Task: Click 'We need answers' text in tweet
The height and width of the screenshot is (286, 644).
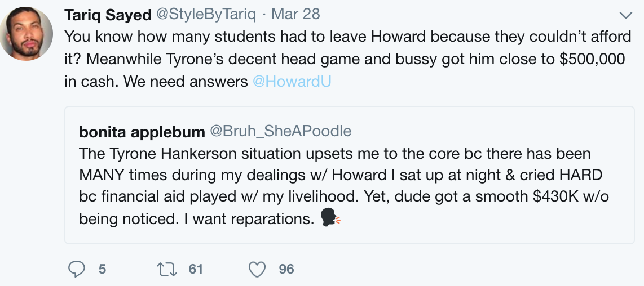Action: (x=186, y=82)
